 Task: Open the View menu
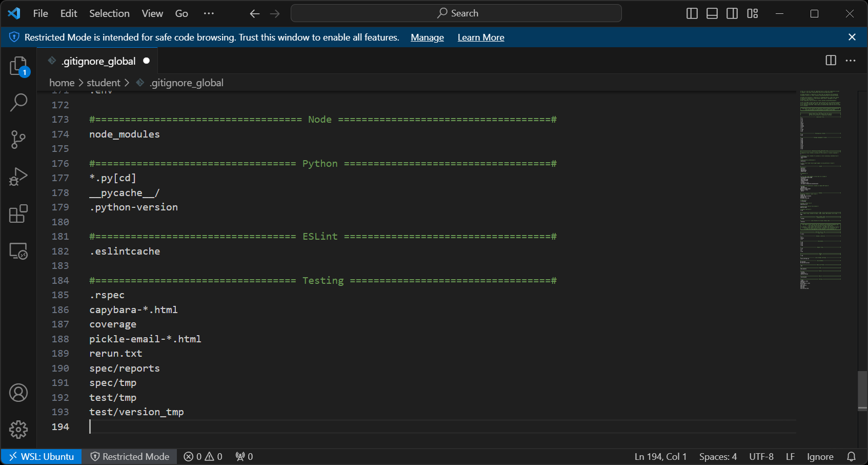(x=152, y=13)
